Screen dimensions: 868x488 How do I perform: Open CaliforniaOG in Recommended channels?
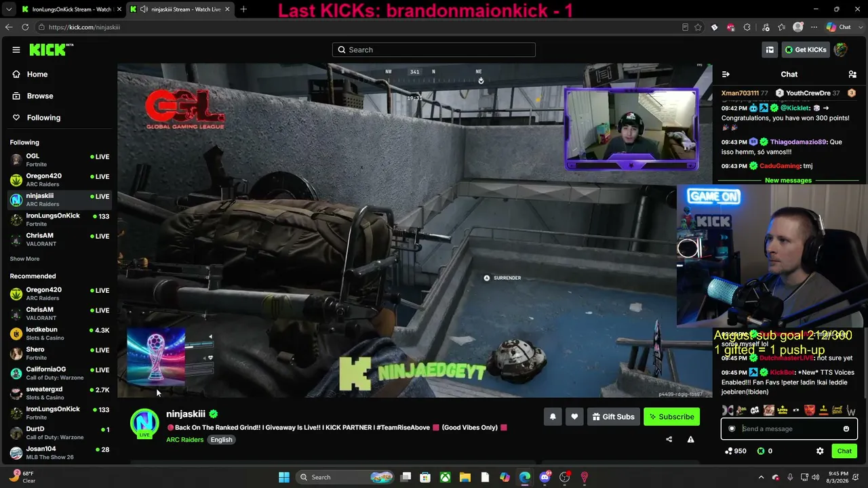tap(59, 373)
